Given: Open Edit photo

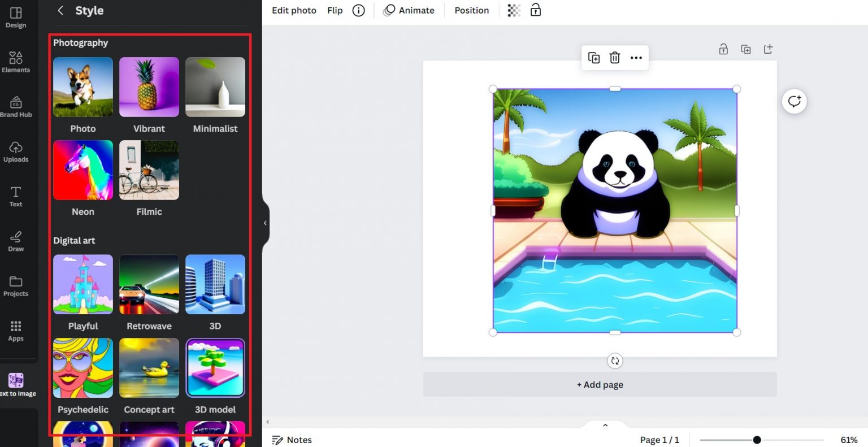Looking at the screenshot, I should [294, 10].
